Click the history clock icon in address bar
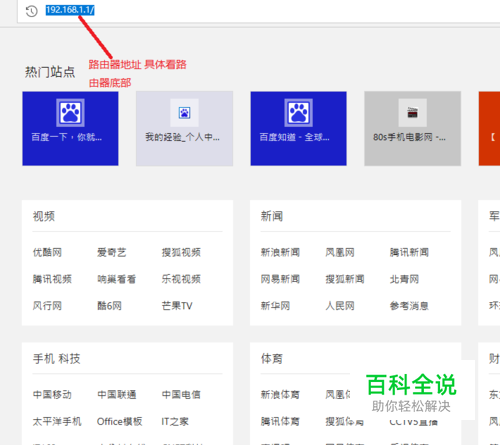Screen dimensions: 500x445 point(32,11)
